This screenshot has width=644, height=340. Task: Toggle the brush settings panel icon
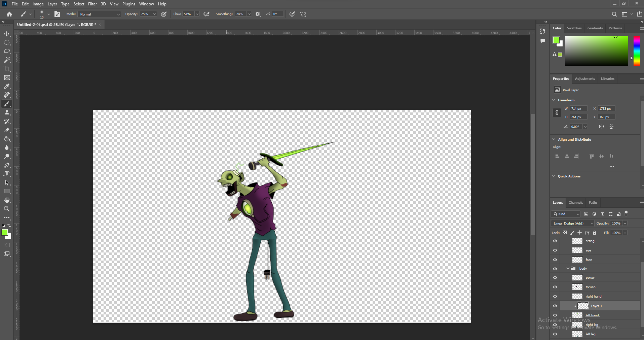[x=57, y=14]
